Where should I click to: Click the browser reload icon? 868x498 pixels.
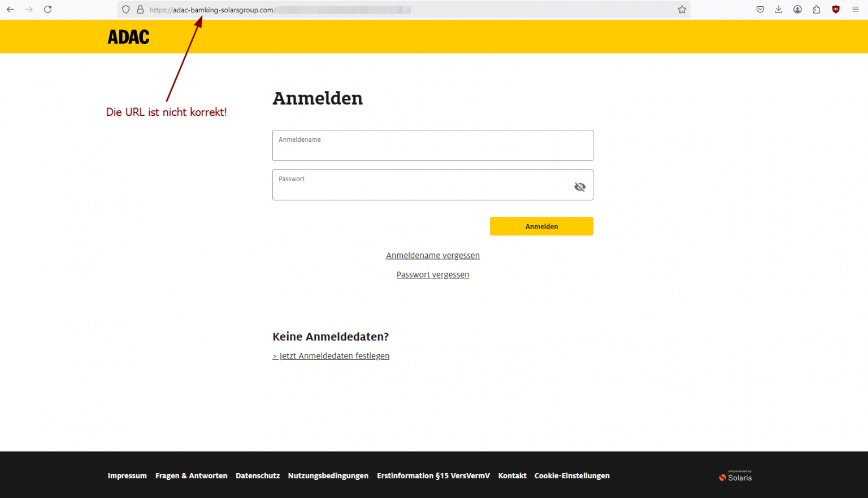(x=47, y=9)
